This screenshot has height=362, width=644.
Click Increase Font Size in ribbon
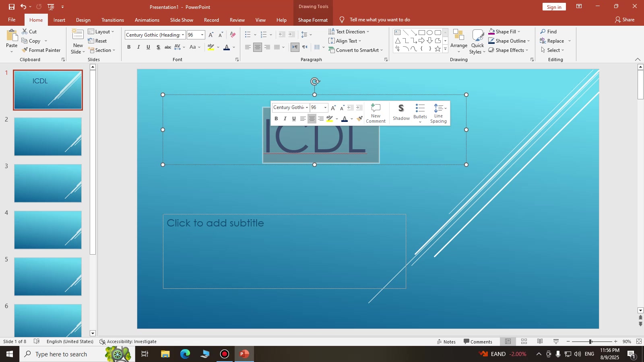point(211,35)
